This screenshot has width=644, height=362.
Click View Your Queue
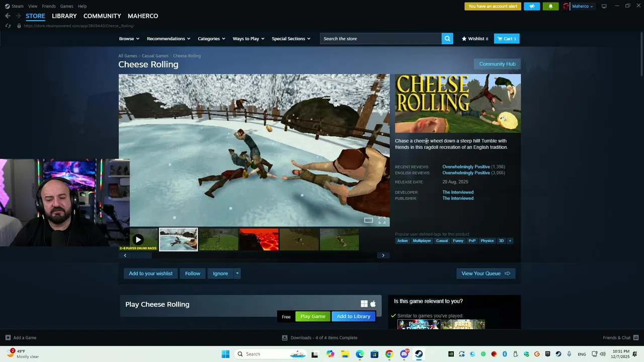tap(486, 274)
